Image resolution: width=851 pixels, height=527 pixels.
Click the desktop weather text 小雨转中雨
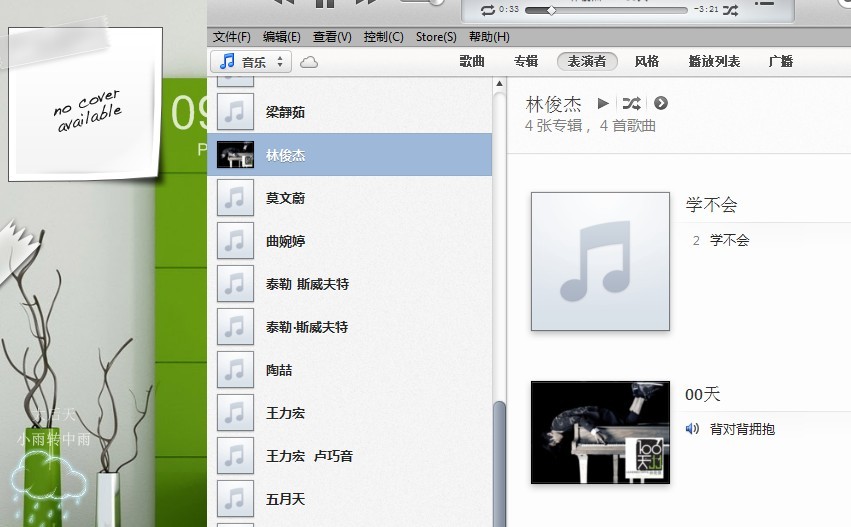click(53, 439)
